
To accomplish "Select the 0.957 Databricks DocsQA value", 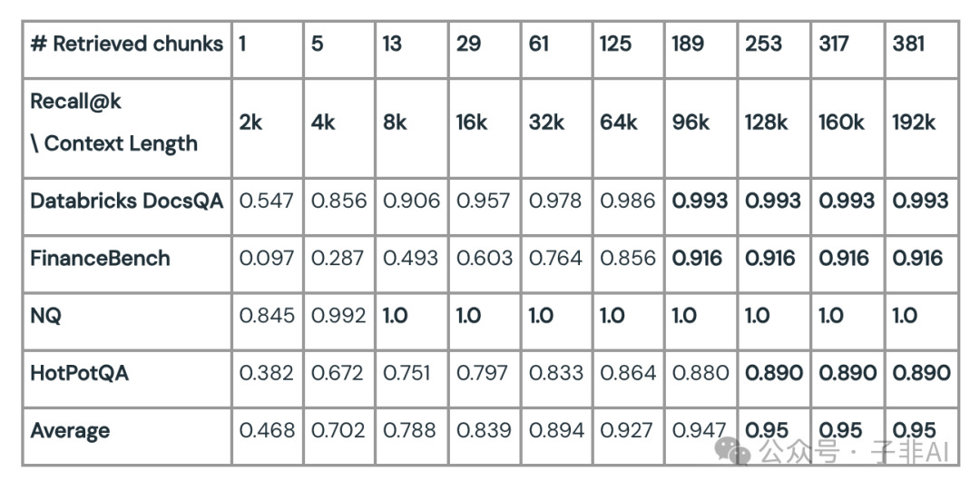I will [483, 201].
